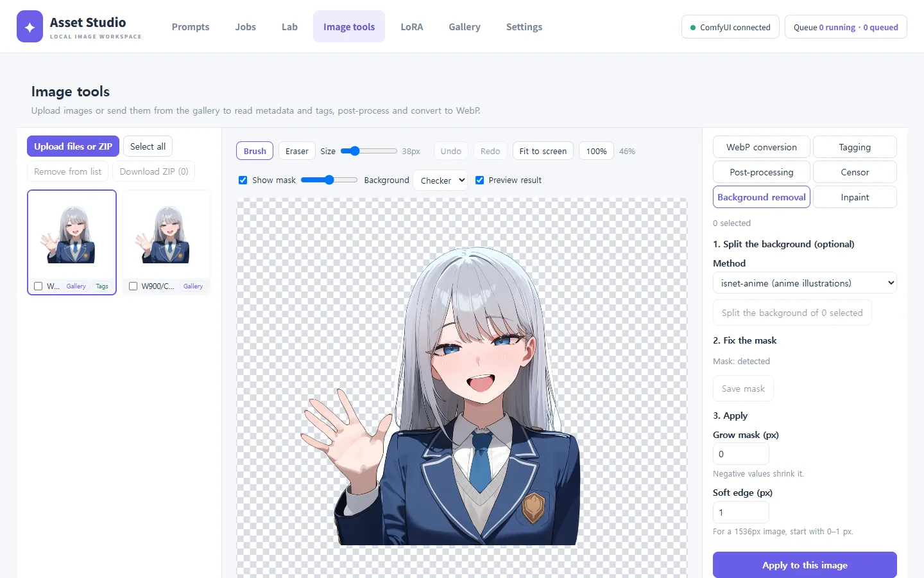Click the Redo button
This screenshot has height=578, width=924.
(490, 151)
